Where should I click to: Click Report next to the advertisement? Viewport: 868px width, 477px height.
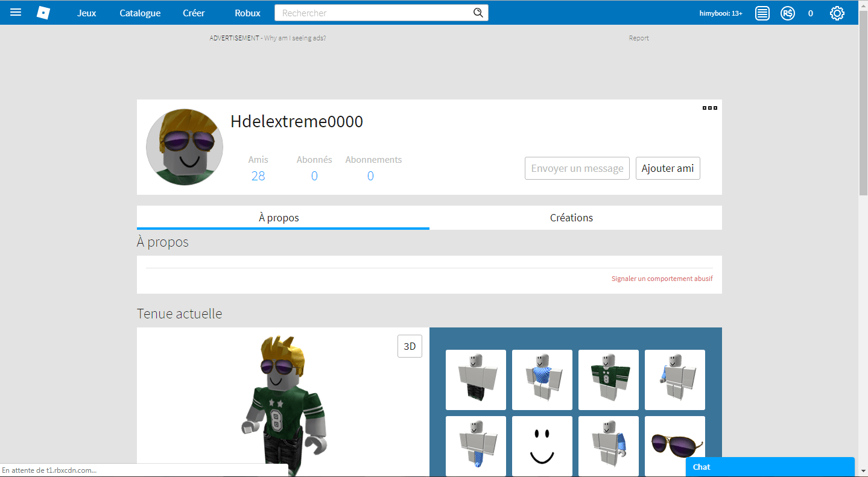tap(638, 37)
